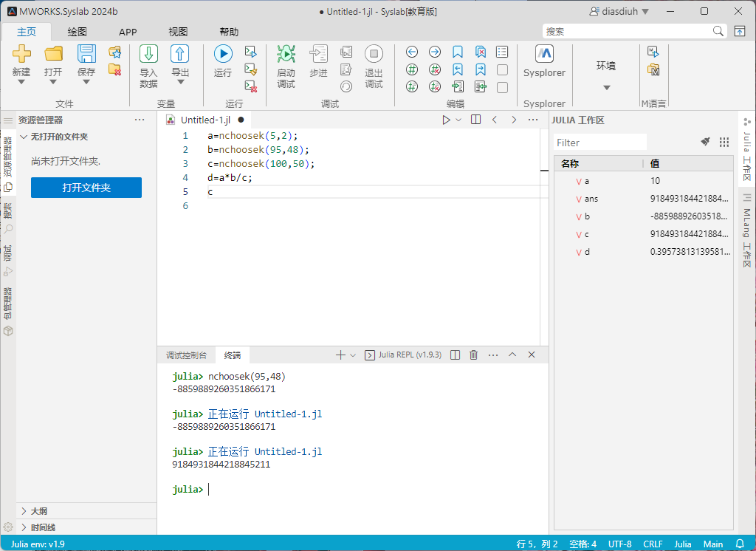Screen dimensions: 756x551
Task: Switch to the 帮助 ribbon tab
Action: (x=229, y=32)
